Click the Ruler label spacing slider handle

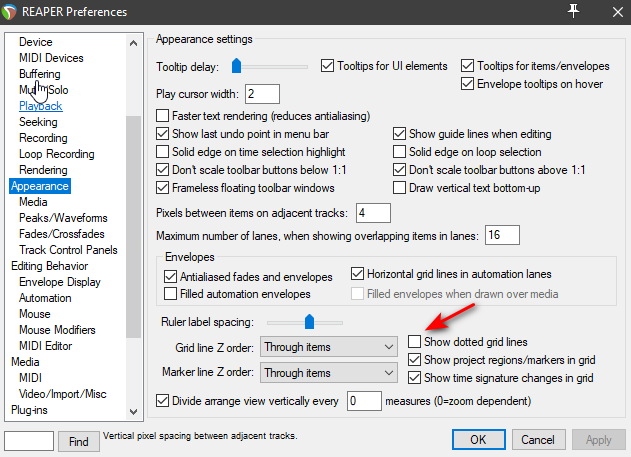tap(309, 321)
